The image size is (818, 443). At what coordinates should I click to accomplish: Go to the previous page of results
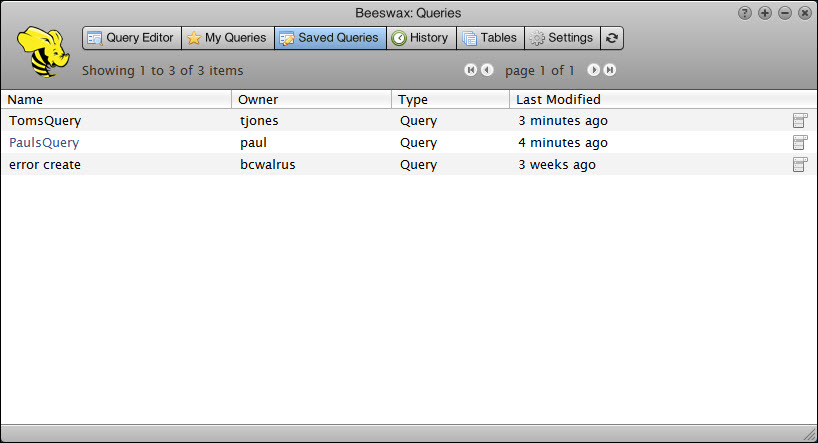point(487,70)
